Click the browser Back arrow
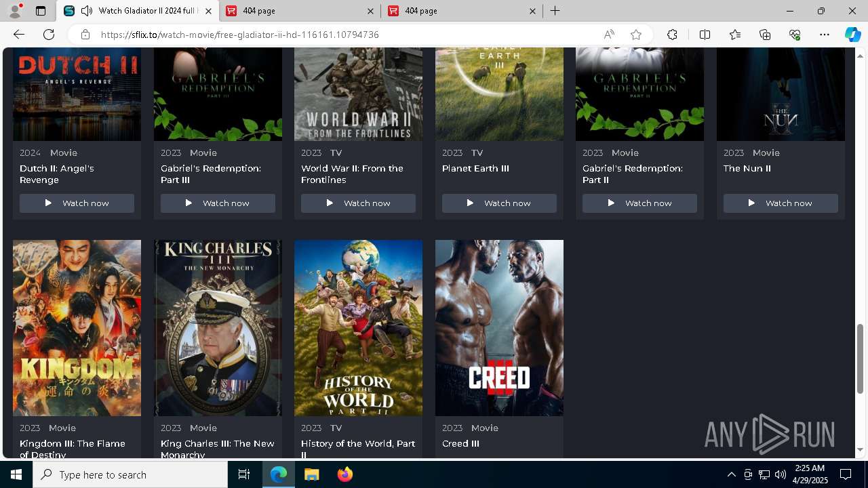Screen dimensions: 868x488 (19, 35)
